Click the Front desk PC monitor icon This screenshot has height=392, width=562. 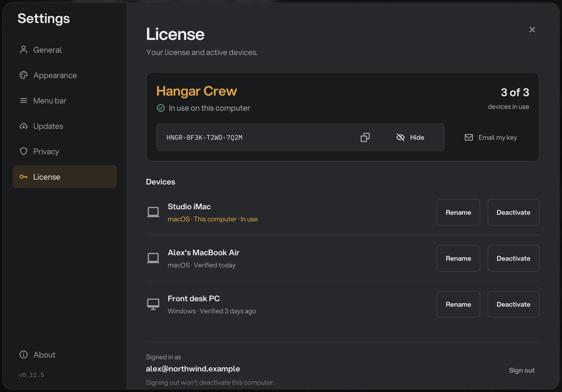tap(153, 304)
